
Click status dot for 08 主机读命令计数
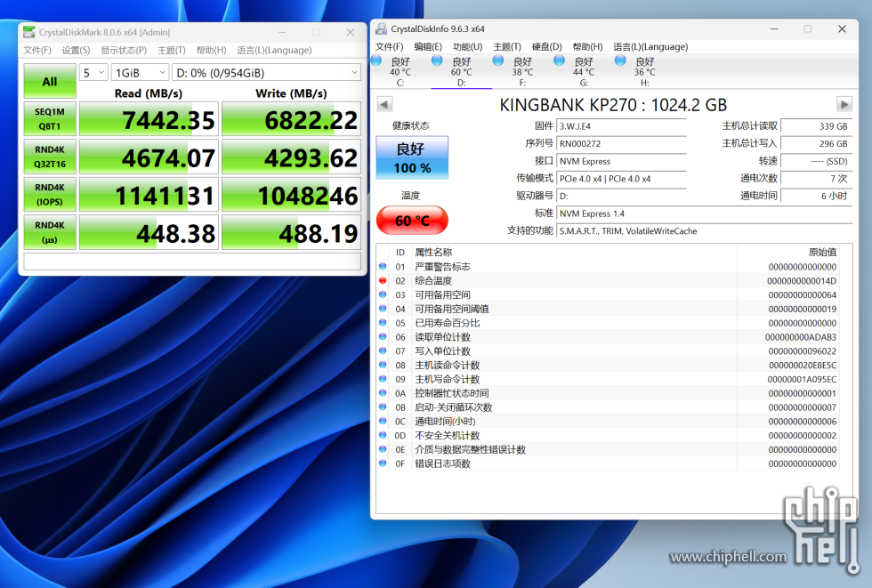coord(383,365)
